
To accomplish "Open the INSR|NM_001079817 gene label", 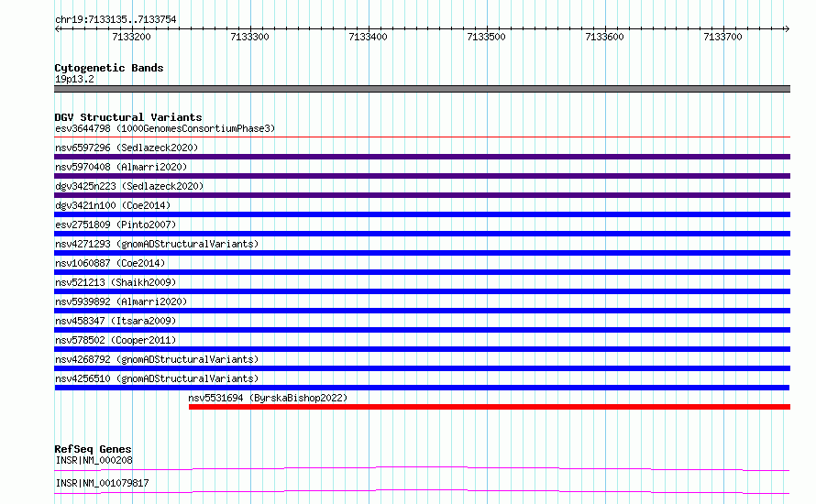I will click(102, 483).
